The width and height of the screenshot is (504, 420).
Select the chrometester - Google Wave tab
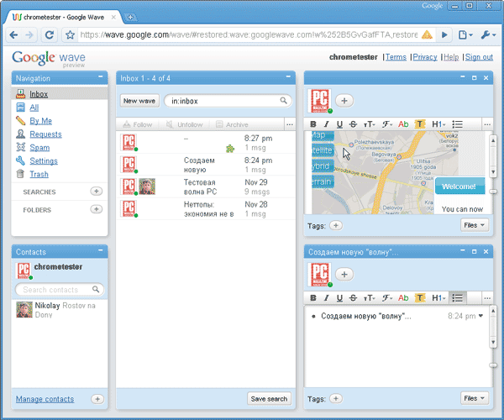tap(63, 18)
